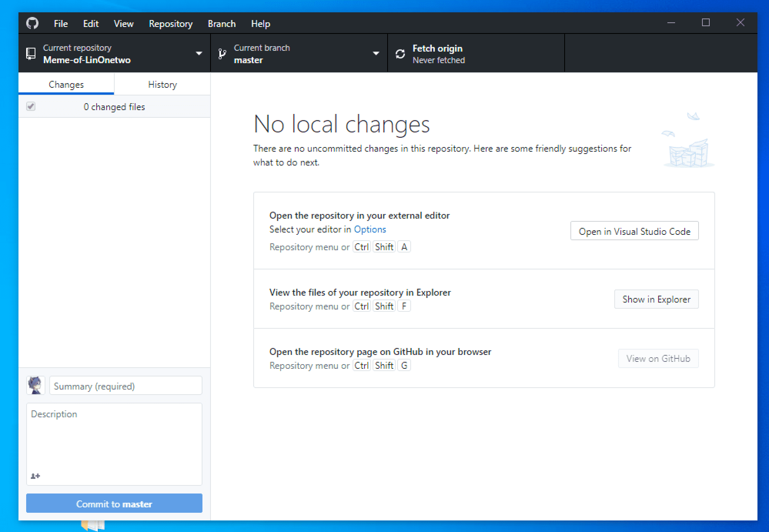This screenshot has width=769, height=532.
Task: Select the Changes tab
Action: point(66,84)
